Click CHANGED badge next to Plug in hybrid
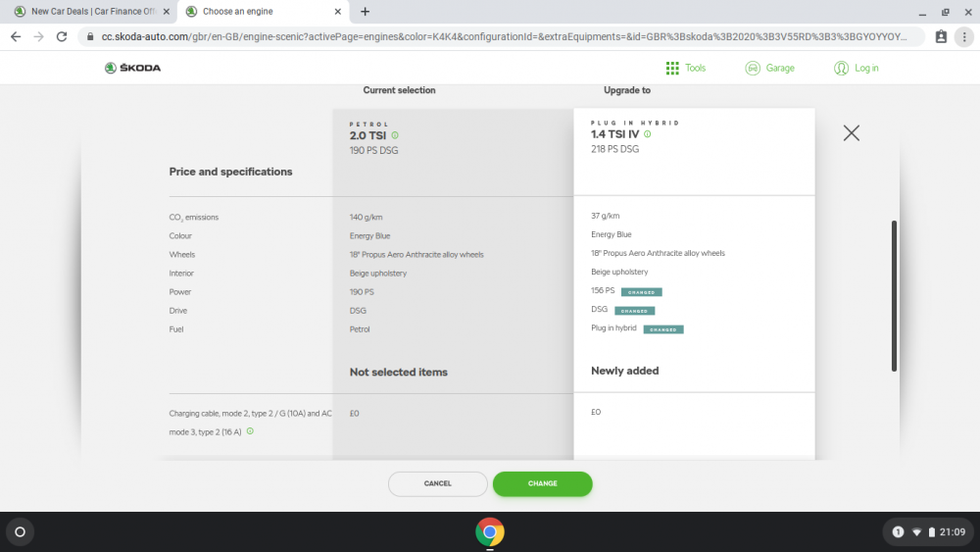 [x=663, y=329]
